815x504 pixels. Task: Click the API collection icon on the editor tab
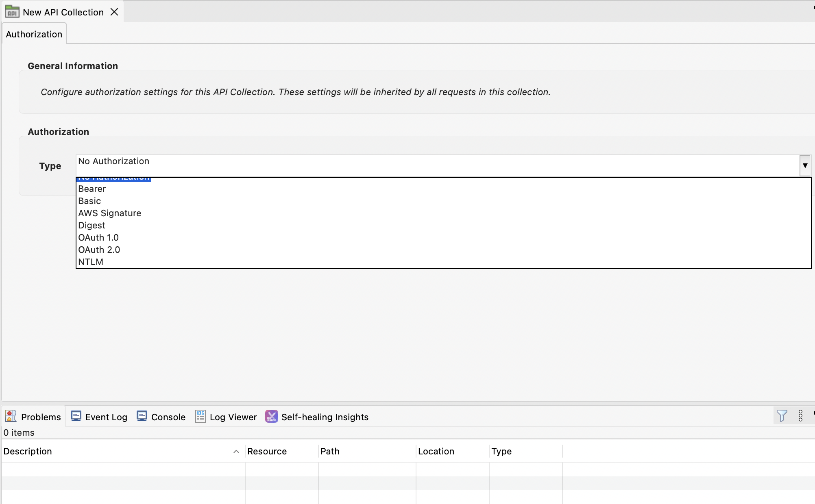coord(12,11)
